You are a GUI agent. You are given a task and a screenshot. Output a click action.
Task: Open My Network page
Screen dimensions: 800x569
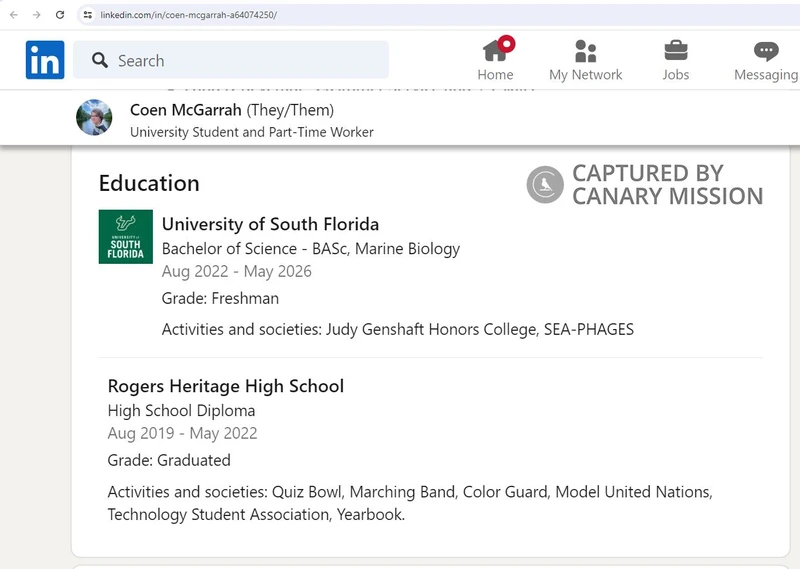pos(586,60)
